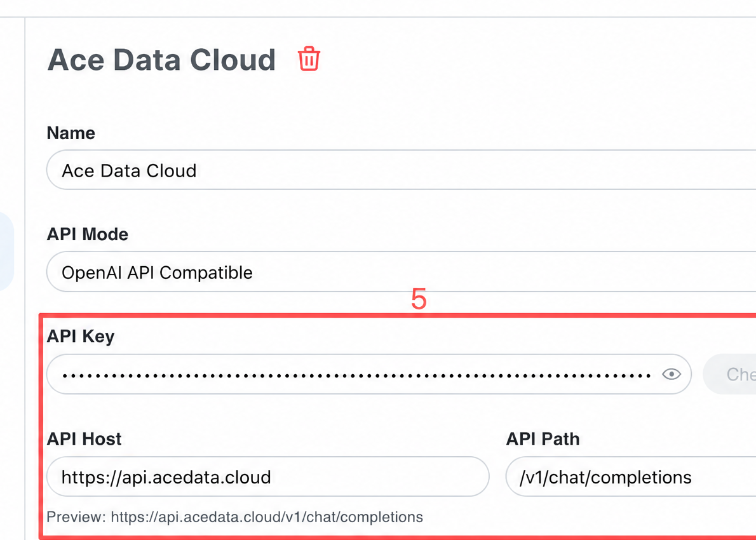
Task: Click the API Mode label
Action: pos(87,234)
